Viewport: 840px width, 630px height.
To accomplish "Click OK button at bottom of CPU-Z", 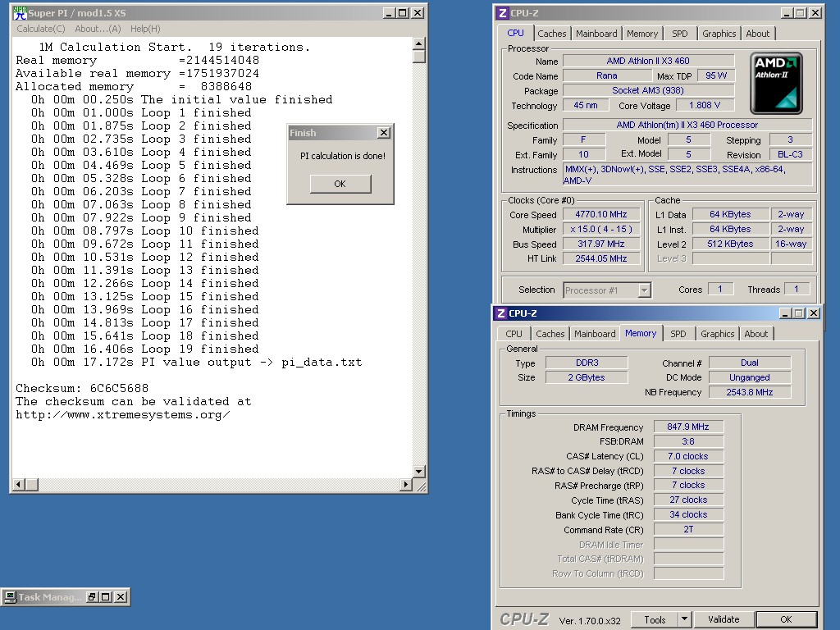I will (x=786, y=619).
